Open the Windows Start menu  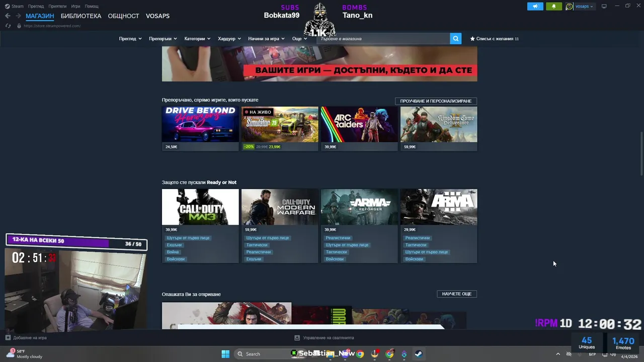[x=225, y=354]
